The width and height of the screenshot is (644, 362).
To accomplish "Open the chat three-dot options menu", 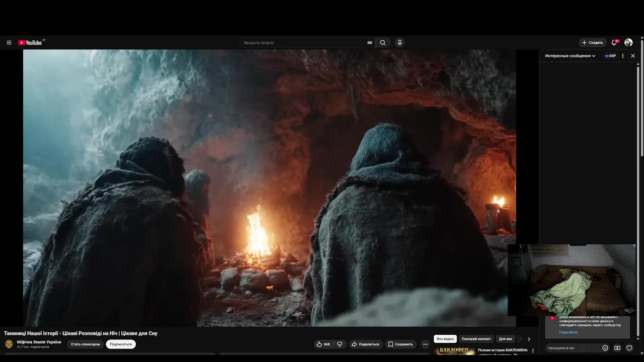I will click(623, 56).
